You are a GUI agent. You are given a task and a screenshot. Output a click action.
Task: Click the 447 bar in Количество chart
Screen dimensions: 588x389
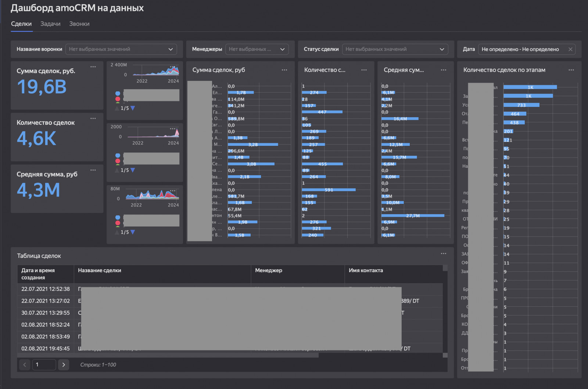point(322,112)
